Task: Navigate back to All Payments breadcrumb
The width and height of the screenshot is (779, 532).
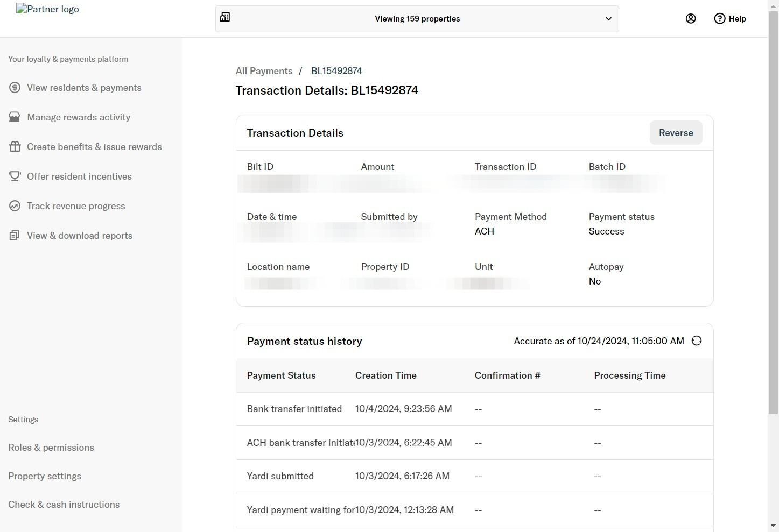Action: coord(264,71)
